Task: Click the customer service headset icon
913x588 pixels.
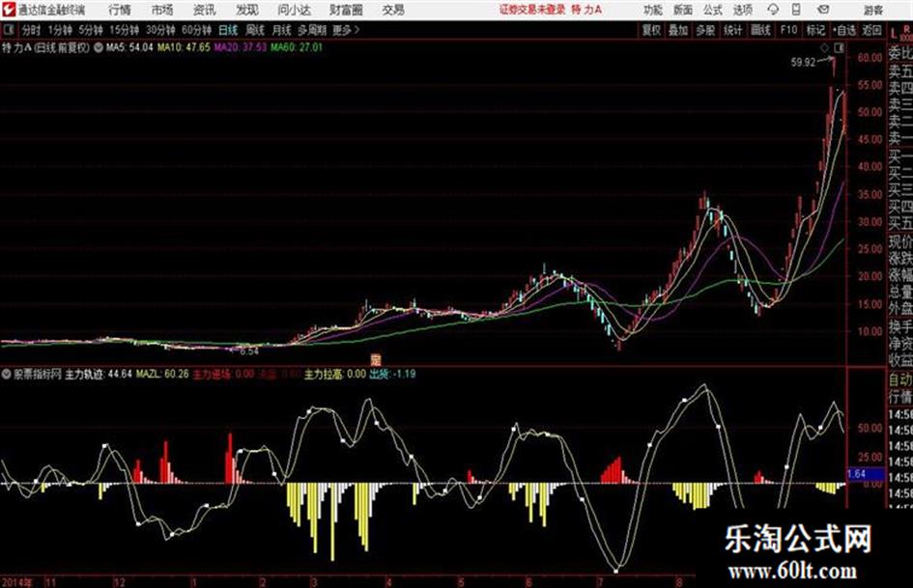Action: [773, 10]
